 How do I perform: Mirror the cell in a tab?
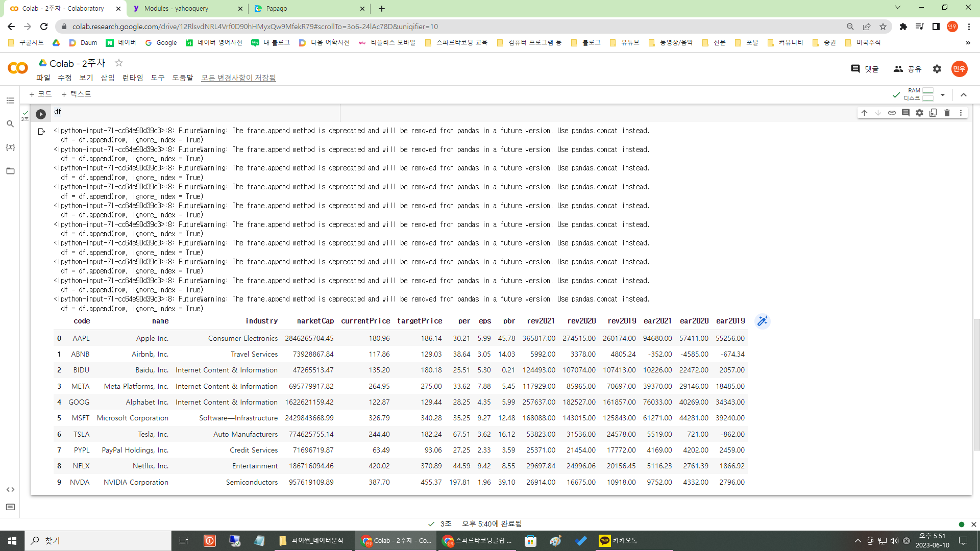point(933,113)
